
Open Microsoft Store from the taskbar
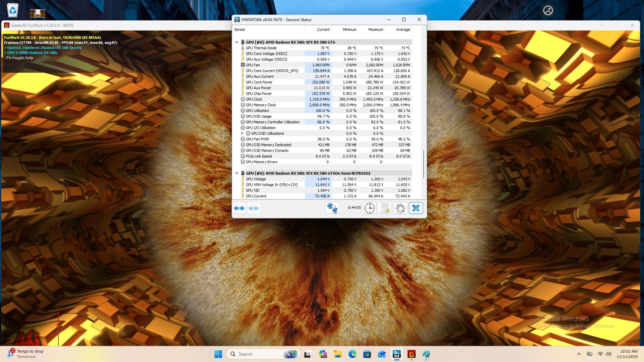367,354
